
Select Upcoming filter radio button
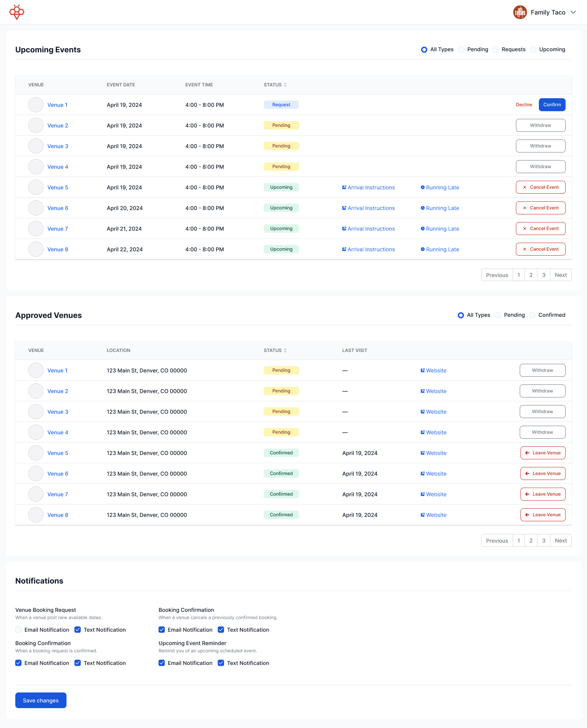coord(533,50)
